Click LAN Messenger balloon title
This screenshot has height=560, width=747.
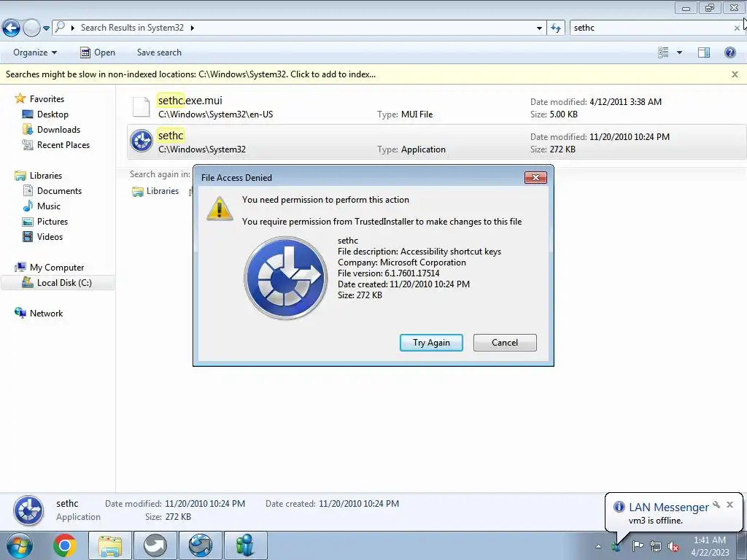coord(668,507)
